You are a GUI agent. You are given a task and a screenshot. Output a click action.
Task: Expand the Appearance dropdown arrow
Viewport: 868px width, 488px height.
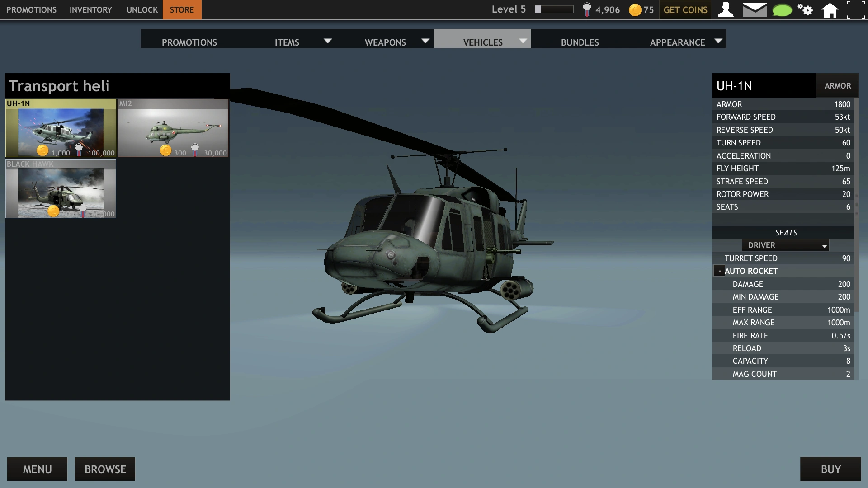tap(718, 41)
